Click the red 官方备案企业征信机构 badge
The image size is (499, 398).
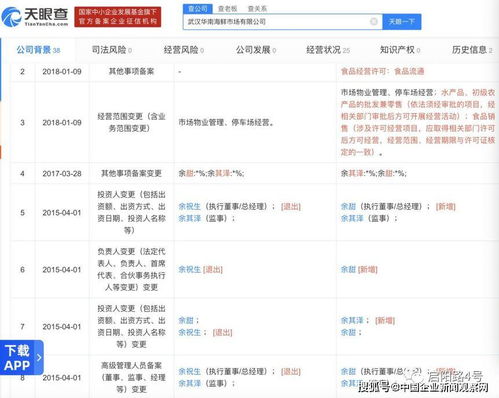[118, 17]
